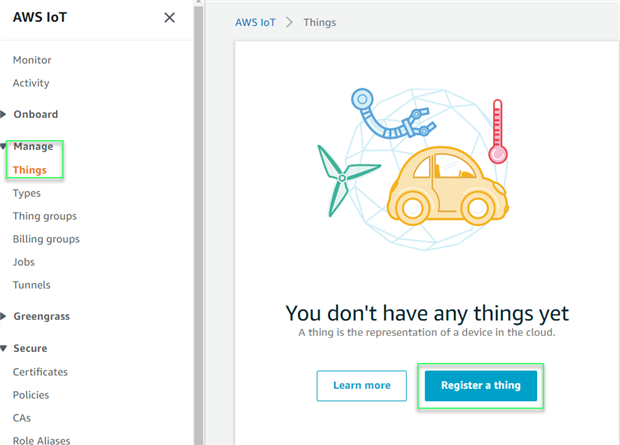Collapse the Manage section
Image resolution: width=620 pixels, height=445 pixels.
click(x=4, y=147)
